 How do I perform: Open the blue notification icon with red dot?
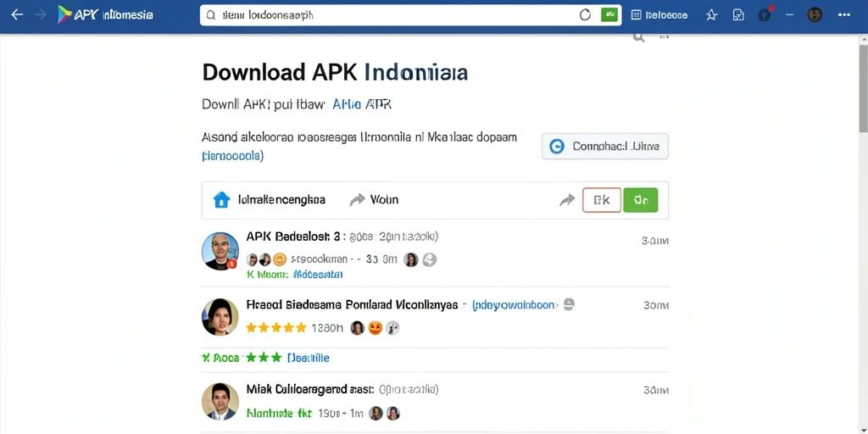[765, 14]
